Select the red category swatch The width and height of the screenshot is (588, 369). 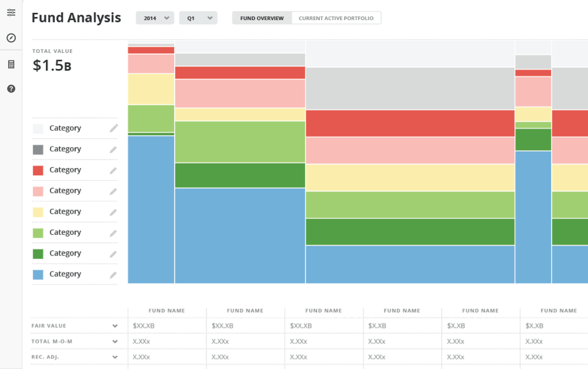coord(38,171)
